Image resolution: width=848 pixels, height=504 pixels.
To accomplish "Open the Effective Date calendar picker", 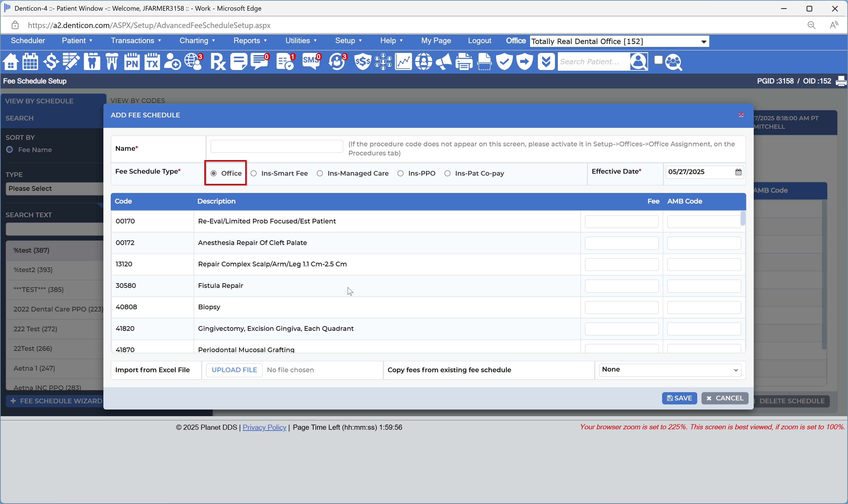I will pyautogui.click(x=738, y=172).
